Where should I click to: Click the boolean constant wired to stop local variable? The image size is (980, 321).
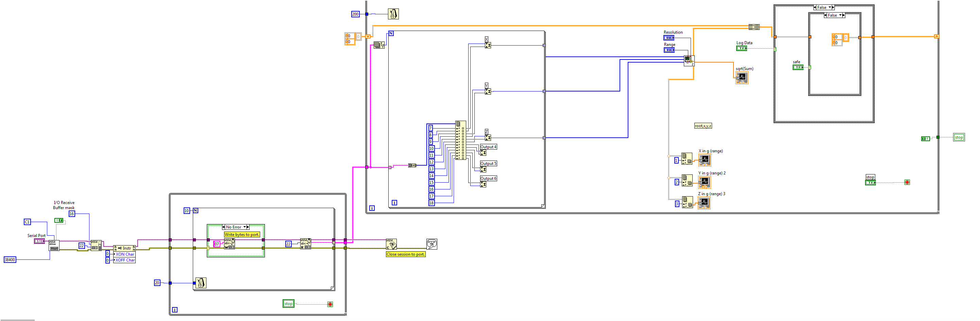pos(925,138)
